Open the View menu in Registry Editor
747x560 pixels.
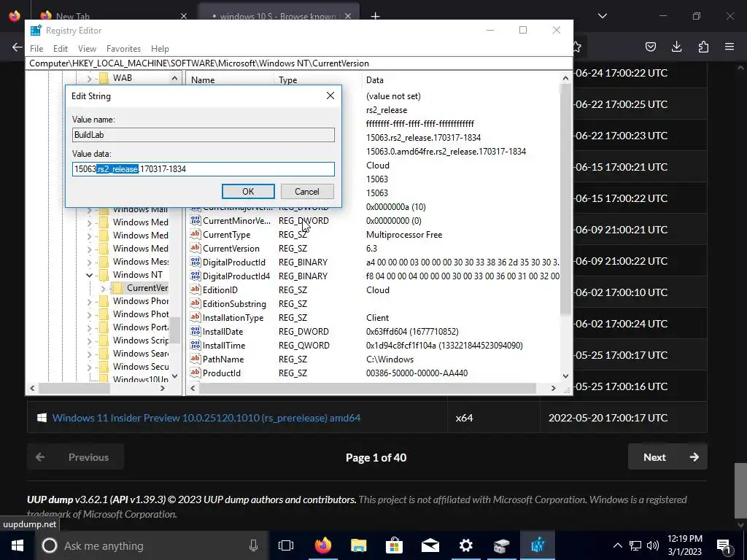(x=88, y=49)
